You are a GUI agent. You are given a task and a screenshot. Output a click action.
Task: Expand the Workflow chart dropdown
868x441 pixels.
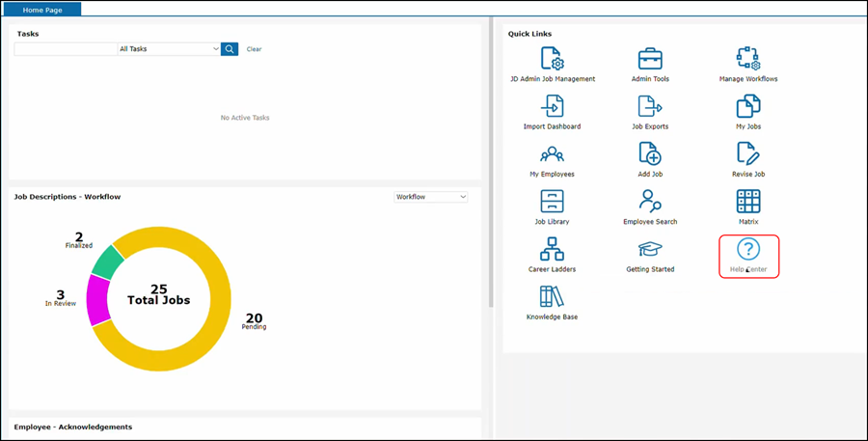point(431,197)
